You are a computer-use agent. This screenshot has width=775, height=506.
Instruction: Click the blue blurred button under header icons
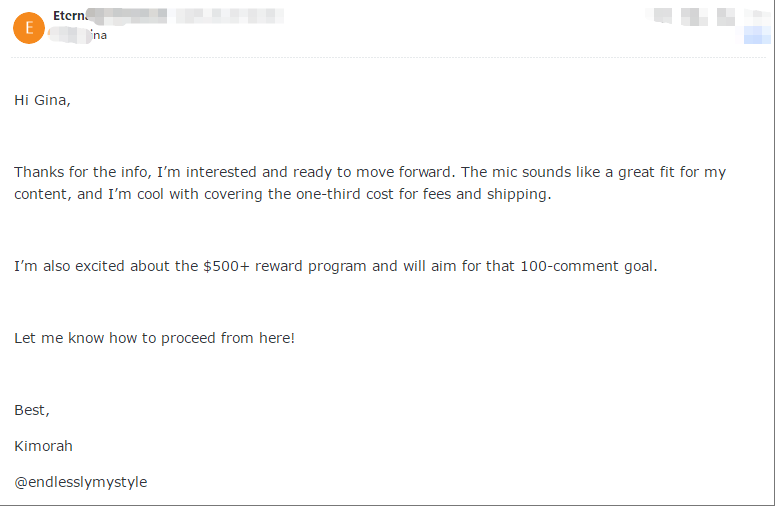pyautogui.click(x=757, y=35)
